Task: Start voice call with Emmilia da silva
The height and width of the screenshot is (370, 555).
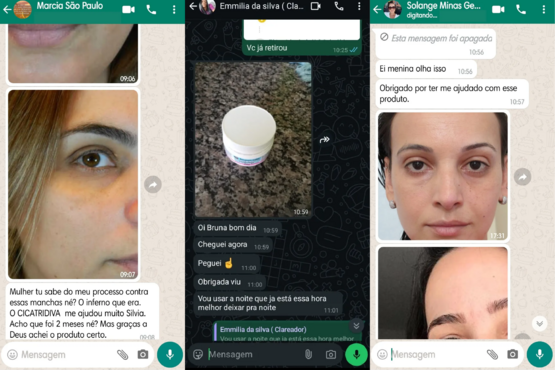Action: coord(339,6)
